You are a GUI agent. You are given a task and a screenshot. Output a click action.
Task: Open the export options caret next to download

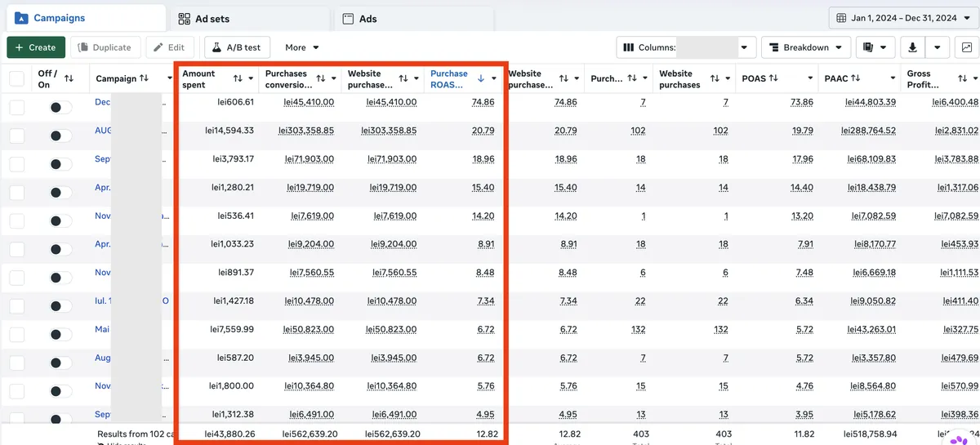pyautogui.click(x=938, y=47)
